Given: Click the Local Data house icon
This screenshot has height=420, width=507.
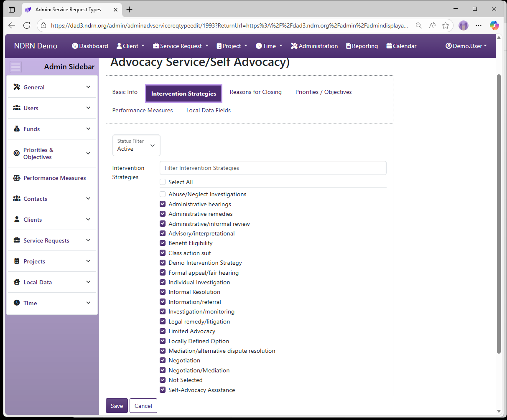Looking at the screenshot, I should click(17, 282).
